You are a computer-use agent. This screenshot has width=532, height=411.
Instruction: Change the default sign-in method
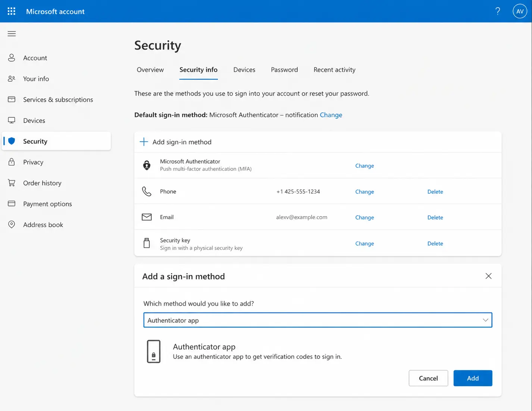point(331,115)
